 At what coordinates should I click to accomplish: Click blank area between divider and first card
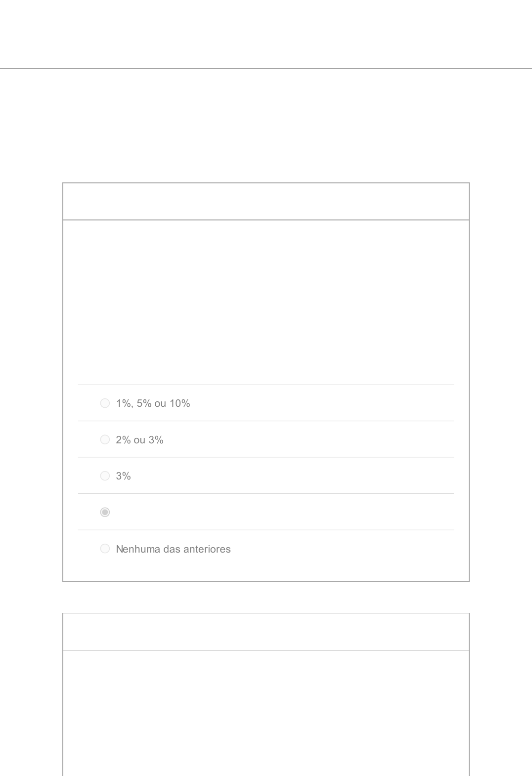266,126
